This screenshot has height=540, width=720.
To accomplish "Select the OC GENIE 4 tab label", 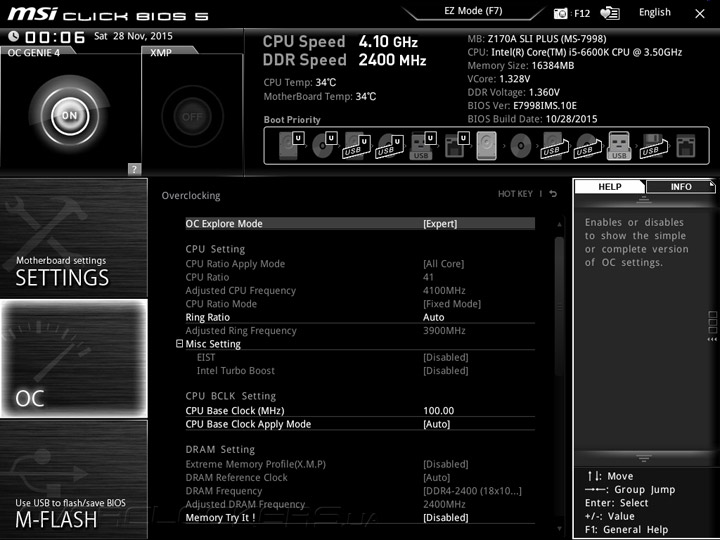I will pos(34,53).
